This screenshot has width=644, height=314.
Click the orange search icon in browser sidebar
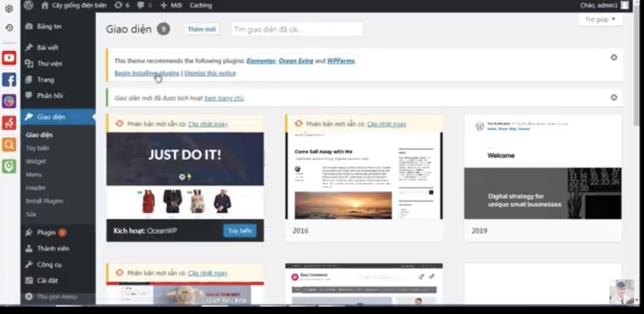click(9, 145)
